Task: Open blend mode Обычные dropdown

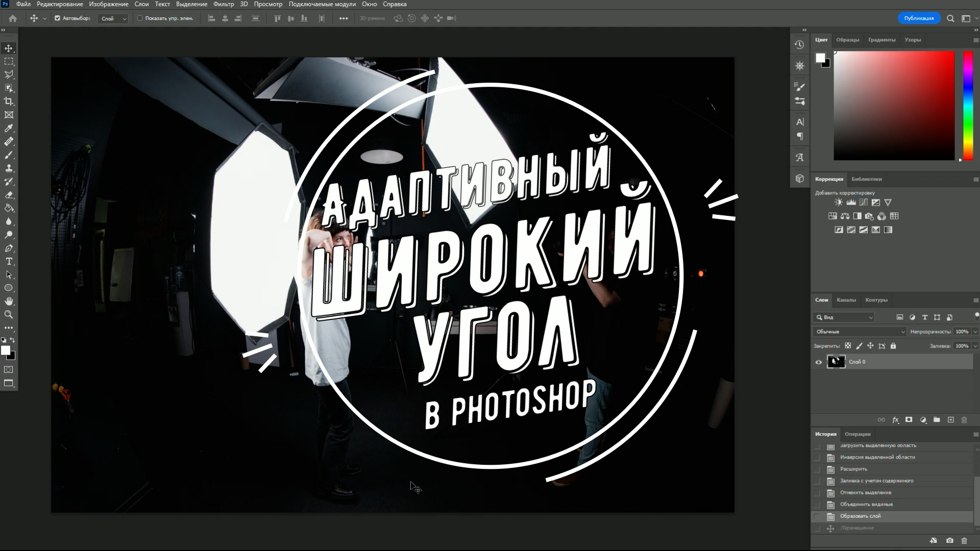Action: tap(860, 332)
